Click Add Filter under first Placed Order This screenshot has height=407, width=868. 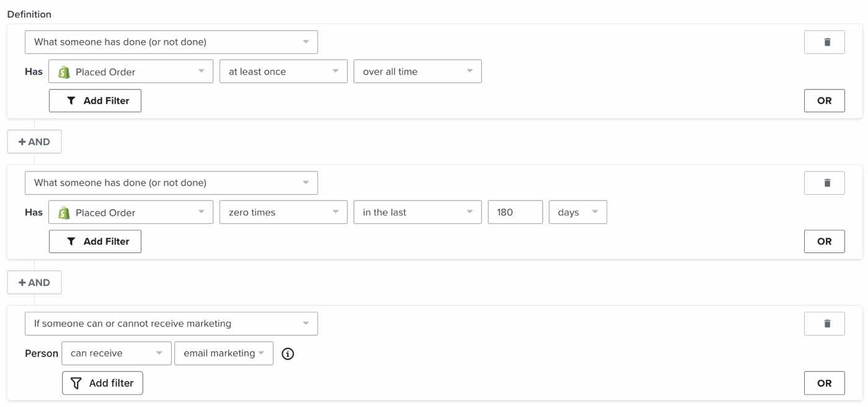tap(95, 101)
